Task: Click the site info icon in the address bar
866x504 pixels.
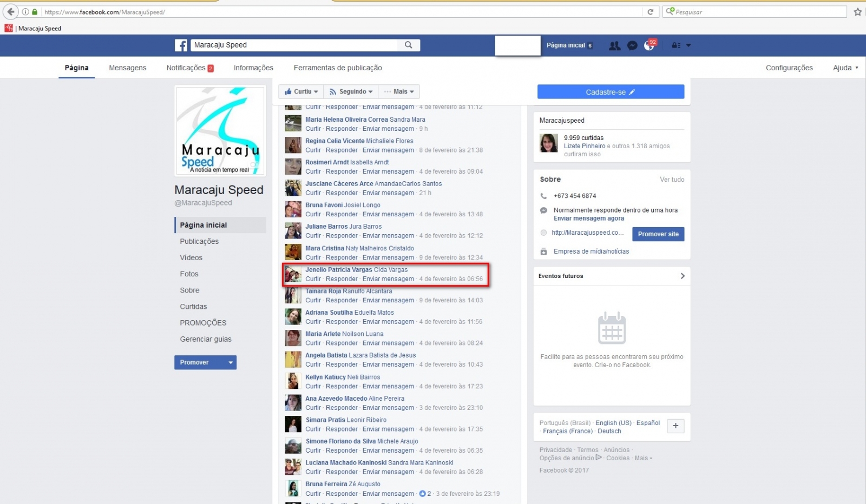Action: click(25, 12)
